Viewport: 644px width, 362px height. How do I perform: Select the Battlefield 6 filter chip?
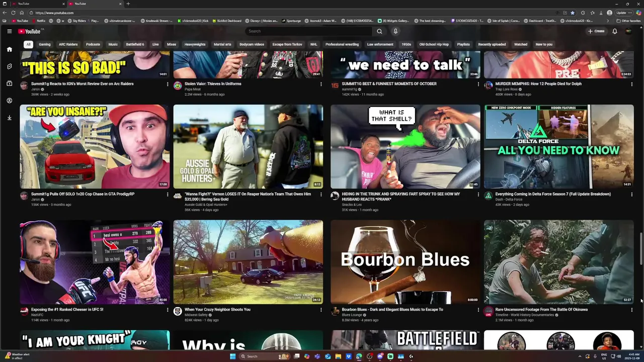135,44
